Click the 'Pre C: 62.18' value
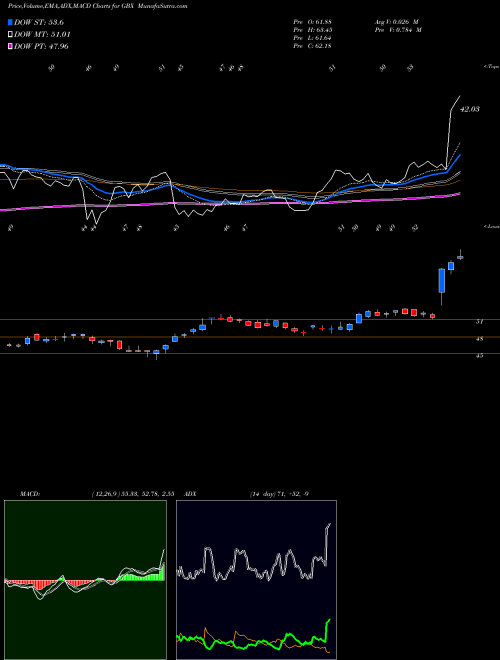500x660 pixels. (x=312, y=46)
